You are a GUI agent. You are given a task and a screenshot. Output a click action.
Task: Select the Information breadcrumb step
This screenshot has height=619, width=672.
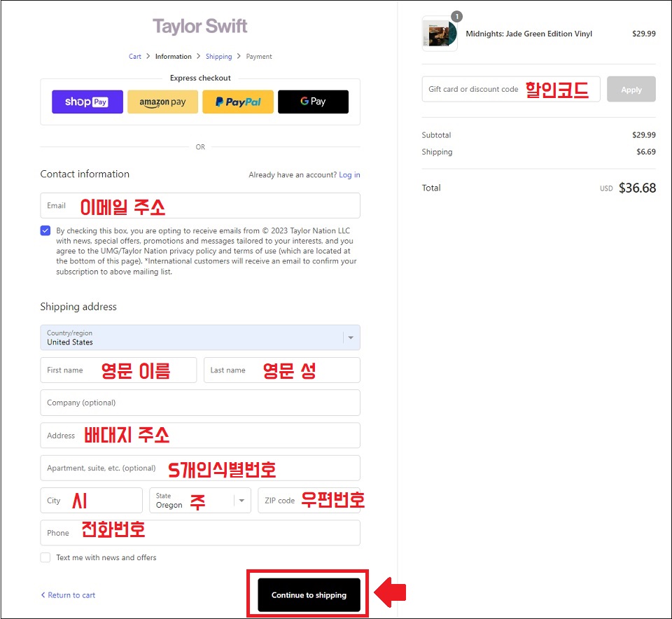coord(173,57)
